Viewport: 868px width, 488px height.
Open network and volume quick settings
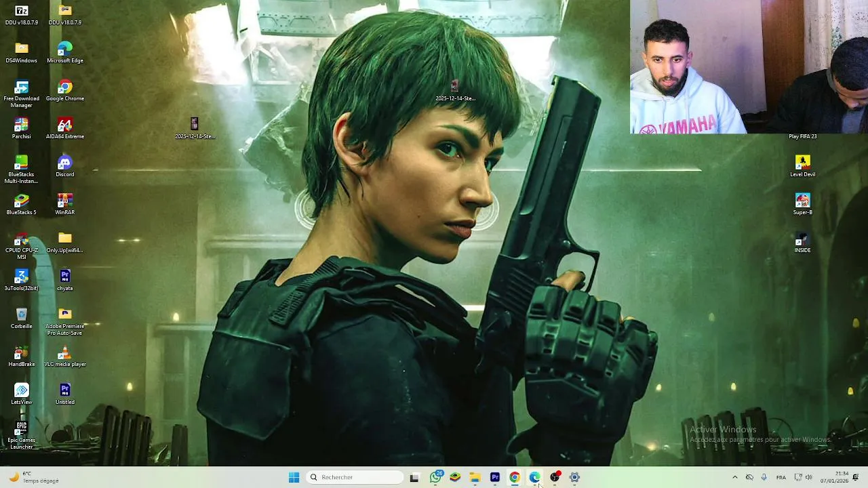[803, 477]
